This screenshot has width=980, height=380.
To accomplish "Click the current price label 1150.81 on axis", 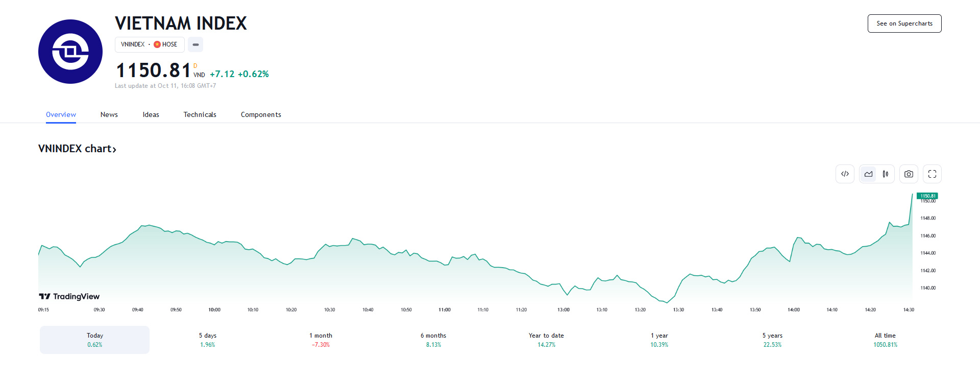I will click(x=927, y=196).
